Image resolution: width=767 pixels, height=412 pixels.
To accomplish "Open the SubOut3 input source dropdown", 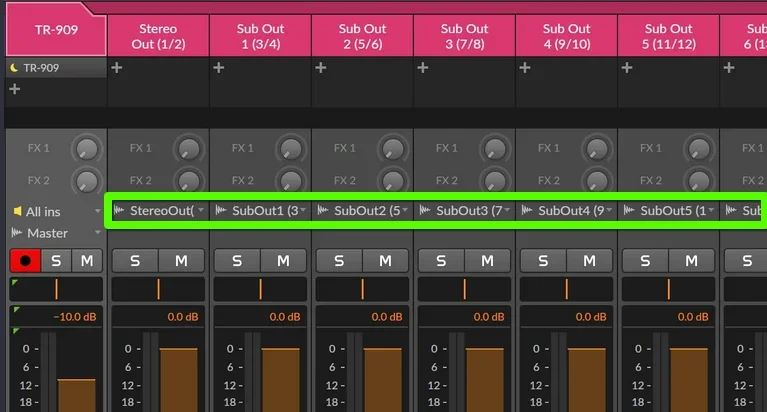I will click(x=465, y=211).
